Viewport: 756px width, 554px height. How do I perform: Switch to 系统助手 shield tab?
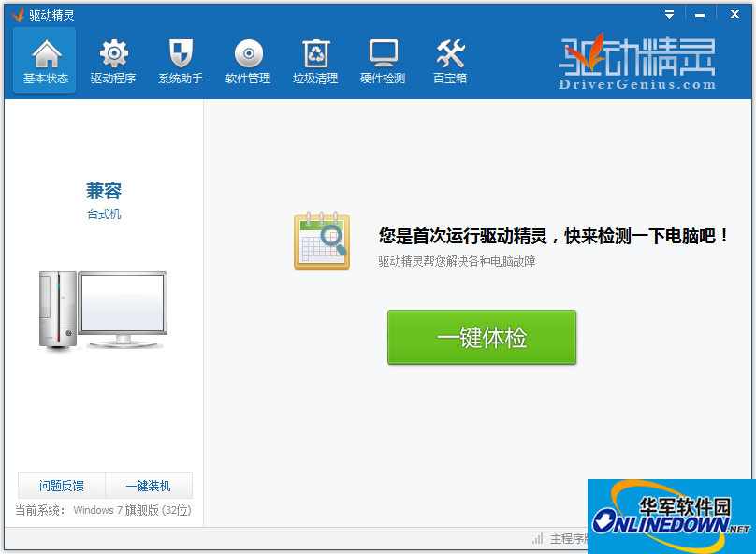[x=181, y=60]
